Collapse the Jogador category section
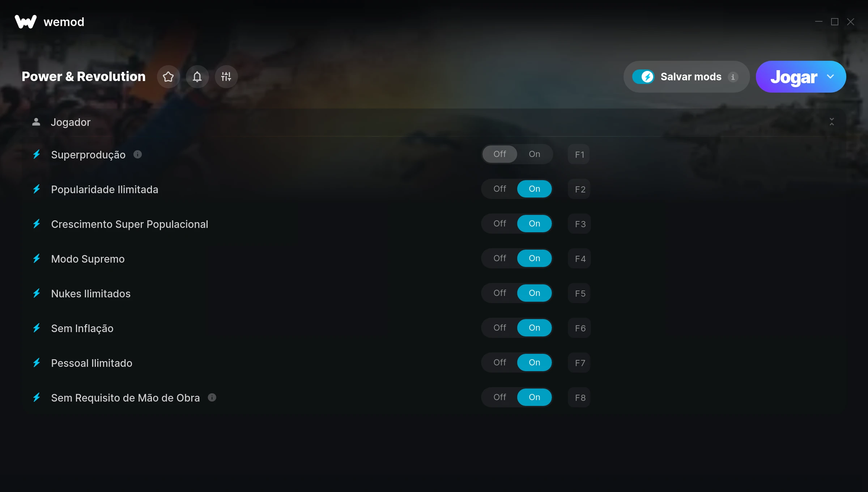This screenshot has height=492, width=868. pos(832,122)
